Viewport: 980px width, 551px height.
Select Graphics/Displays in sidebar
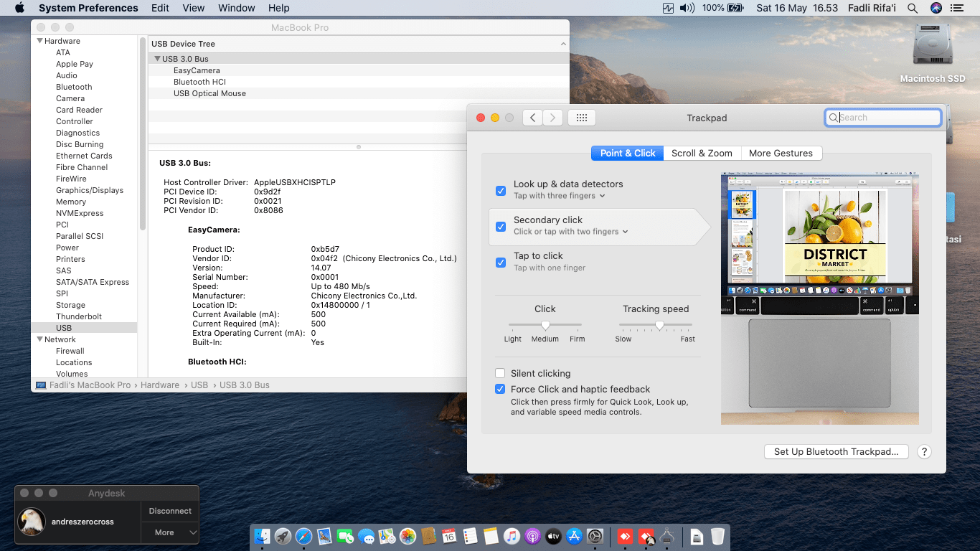[90, 190]
